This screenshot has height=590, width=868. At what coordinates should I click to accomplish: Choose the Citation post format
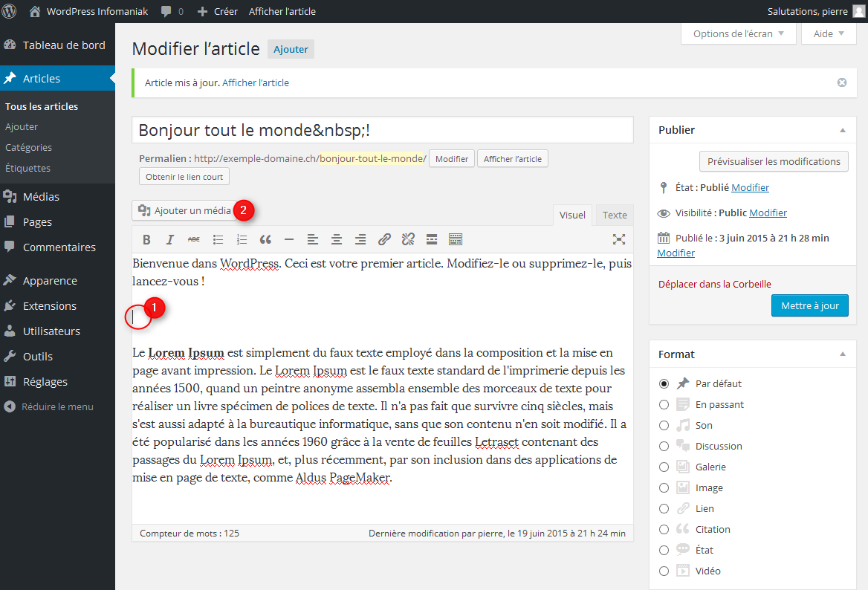tap(664, 530)
